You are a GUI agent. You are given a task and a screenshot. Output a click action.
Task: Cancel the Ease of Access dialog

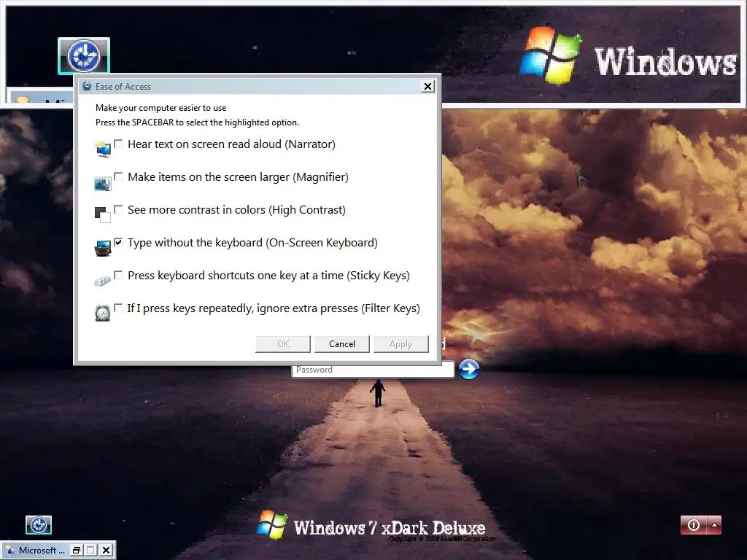pos(342,344)
